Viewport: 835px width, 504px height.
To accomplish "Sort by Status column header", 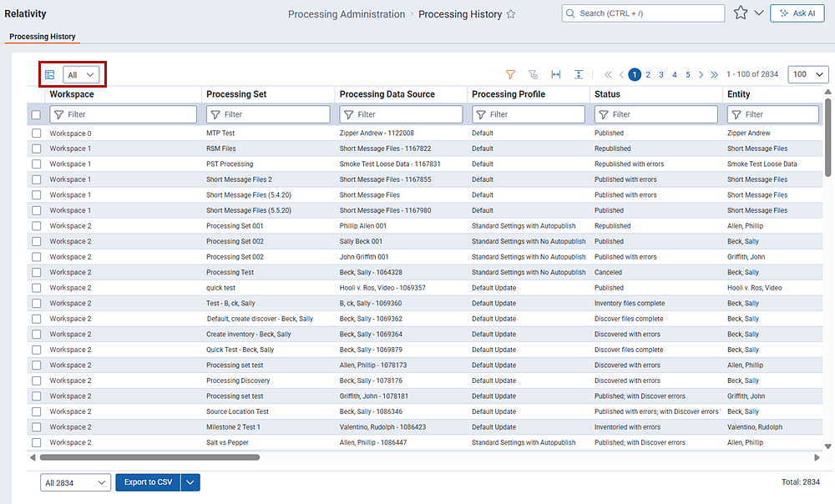I will pyautogui.click(x=607, y=94).
